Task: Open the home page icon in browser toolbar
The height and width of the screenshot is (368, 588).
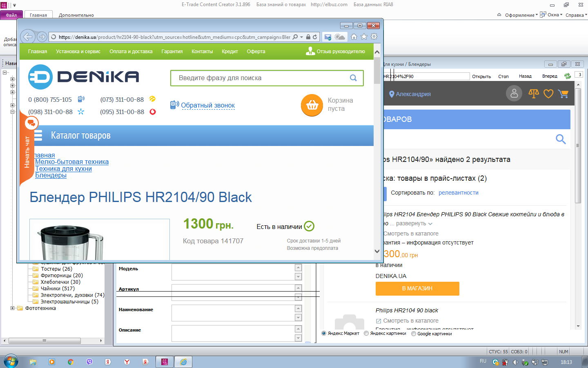Action: tap(354, 37)
